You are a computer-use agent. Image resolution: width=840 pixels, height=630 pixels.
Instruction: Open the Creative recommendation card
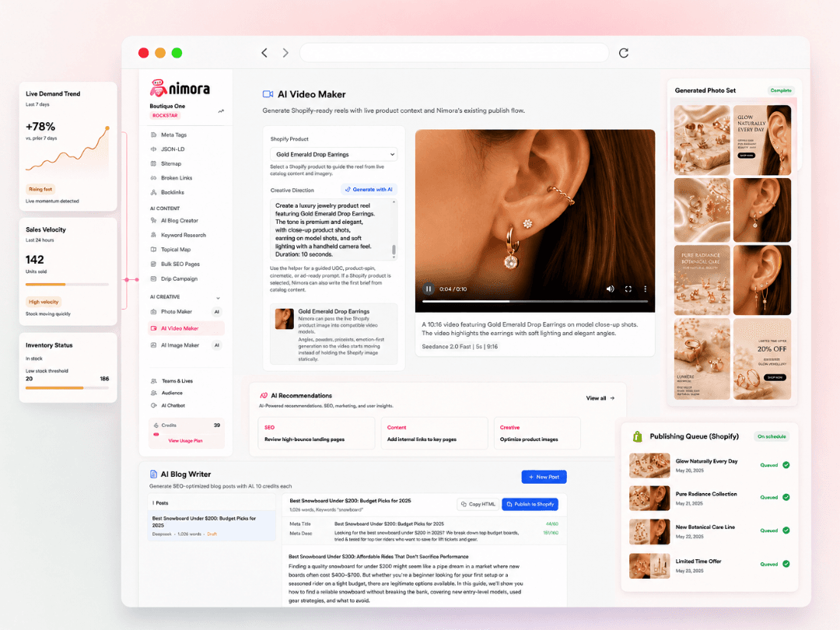click(537, 433)
